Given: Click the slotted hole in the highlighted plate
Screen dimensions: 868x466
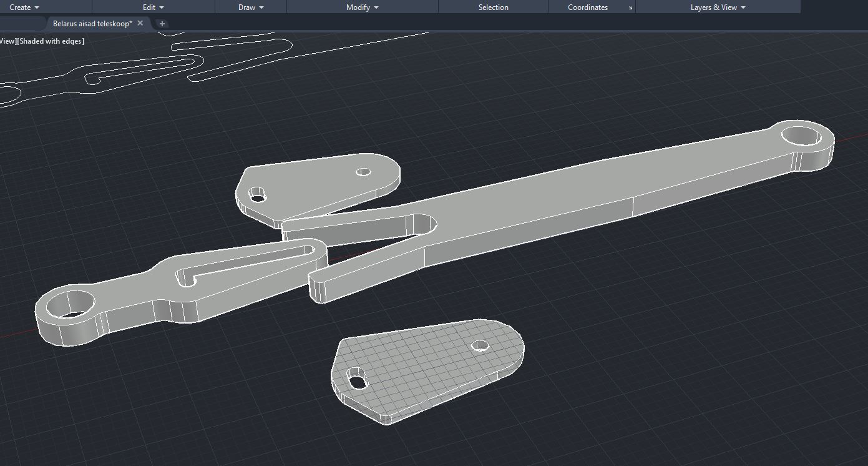Looking at the screenshot, I should click(357, 378).
